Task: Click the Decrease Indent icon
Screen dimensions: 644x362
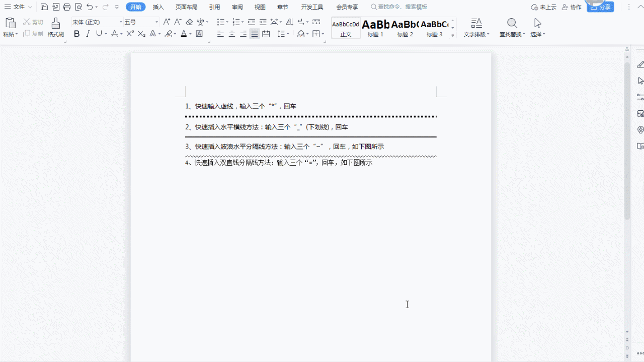Action: 252,22
